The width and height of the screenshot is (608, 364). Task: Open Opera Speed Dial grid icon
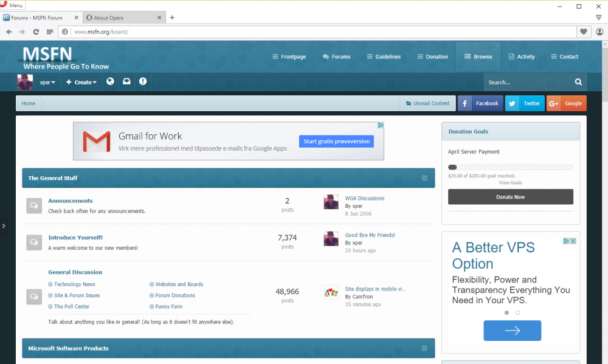click(x=50, y=32)
